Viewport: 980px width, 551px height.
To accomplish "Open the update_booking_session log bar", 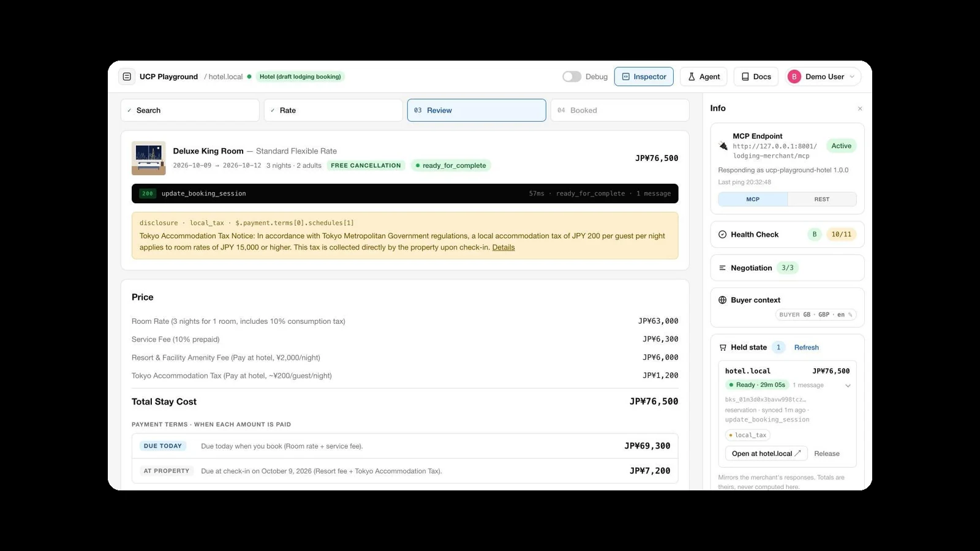I will (x=405, y=193).
